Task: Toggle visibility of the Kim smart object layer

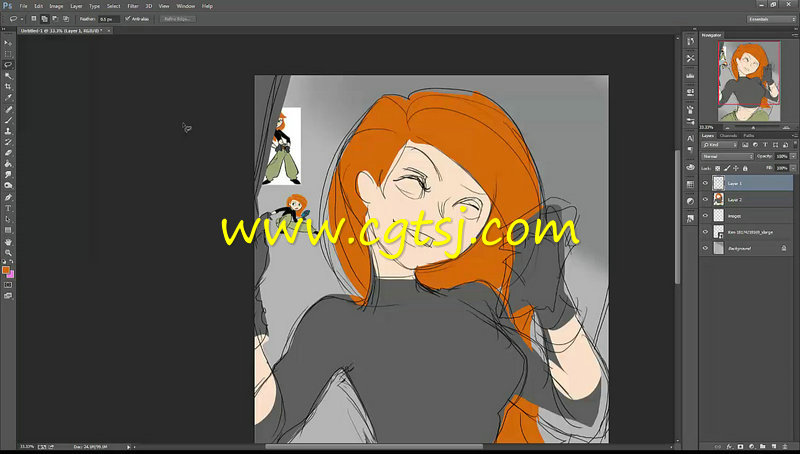Action: pos(705,232)
